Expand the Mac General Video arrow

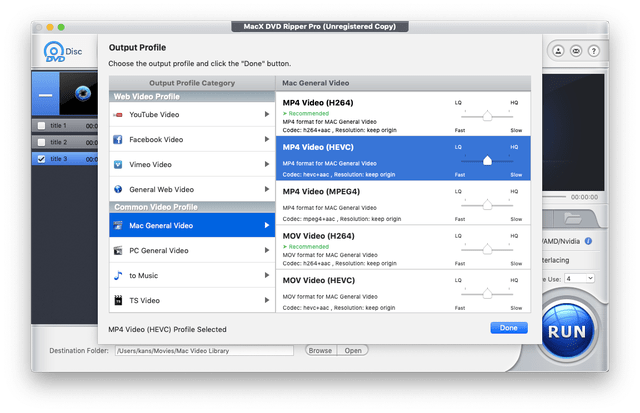tap(266, 226)
